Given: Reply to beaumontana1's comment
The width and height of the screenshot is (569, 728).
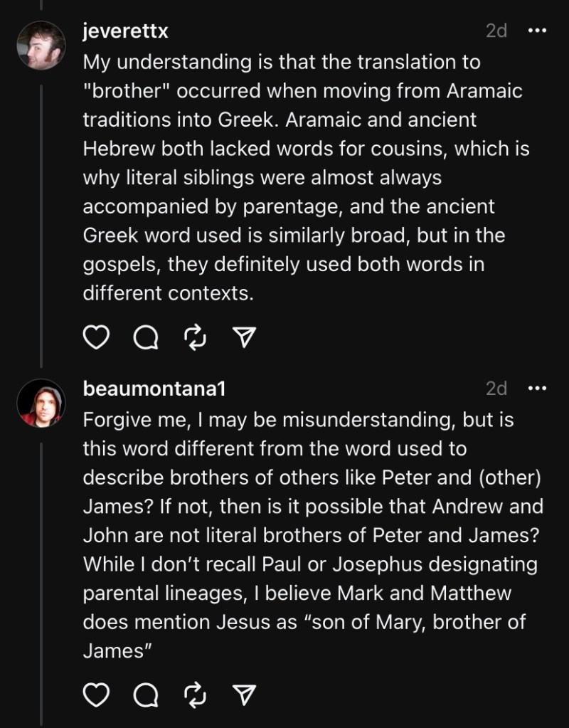Looking at the screenshot, I should (x=146, y=694).
